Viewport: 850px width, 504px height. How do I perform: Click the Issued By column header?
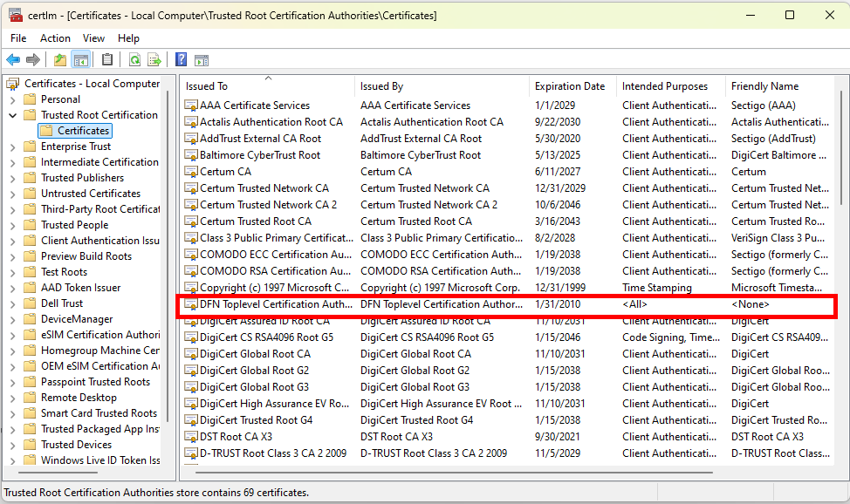tap(381, 86)
